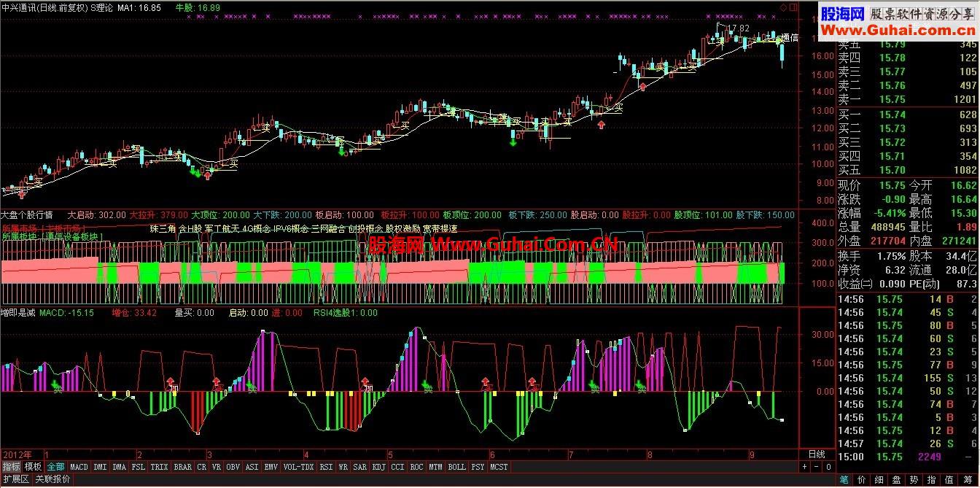Switch to the ROC indicator
The width and height of the screenshot is (980, 488).
(417, 467)
